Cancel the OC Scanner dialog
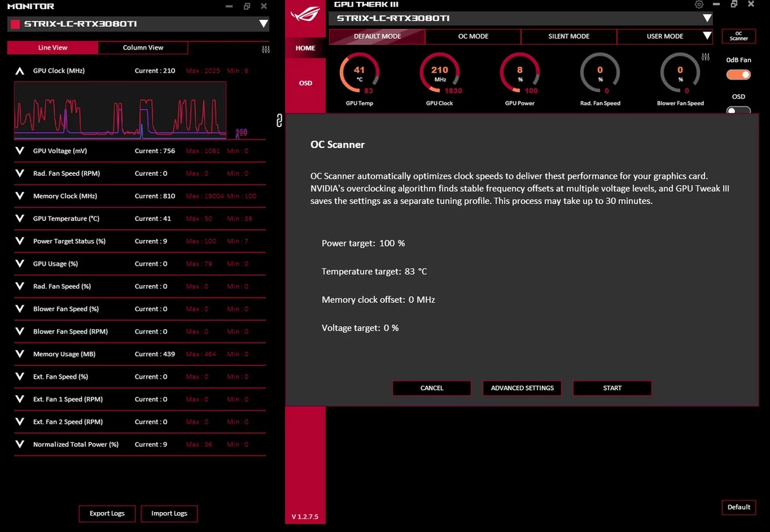 tap(432, 388)
